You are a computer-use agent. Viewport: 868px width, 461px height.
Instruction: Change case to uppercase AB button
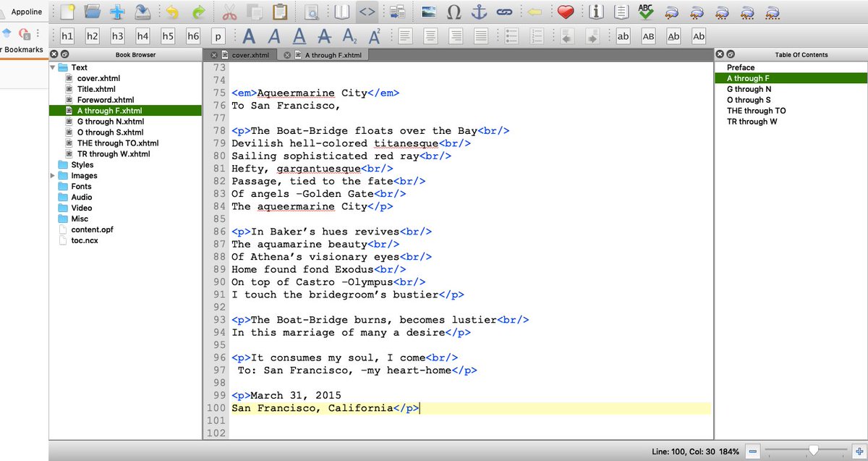[648, 36]
